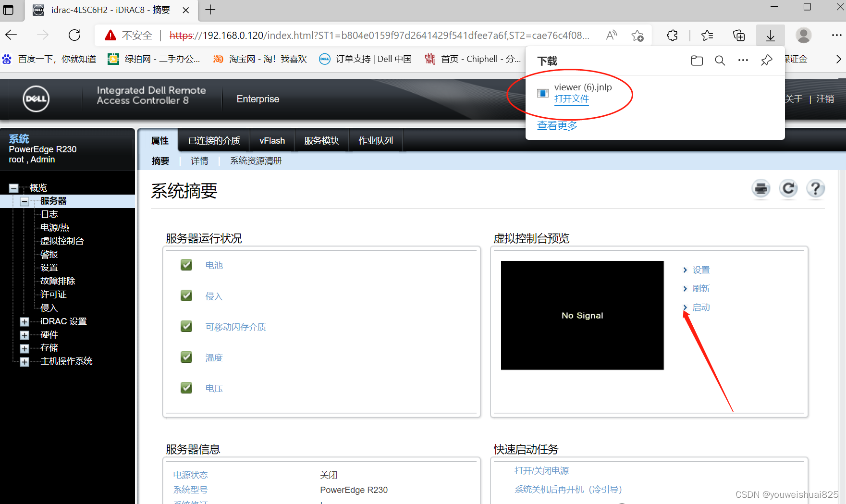This screenshot has height=504, width=846.
Task: Click the not-secure warning triangle
Action: (x=110, y=35)
